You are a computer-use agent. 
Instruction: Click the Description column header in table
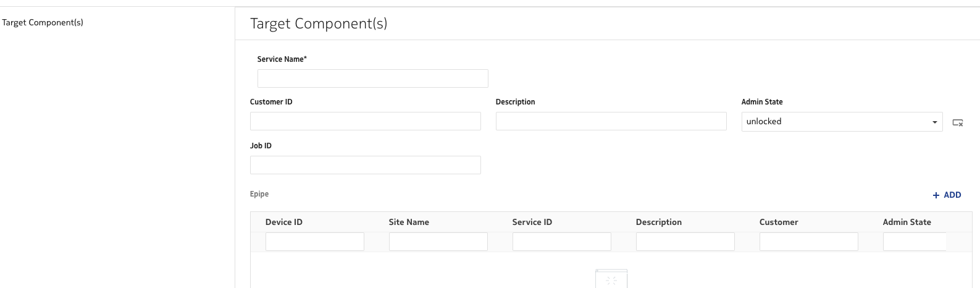click(x=659, y=222)
